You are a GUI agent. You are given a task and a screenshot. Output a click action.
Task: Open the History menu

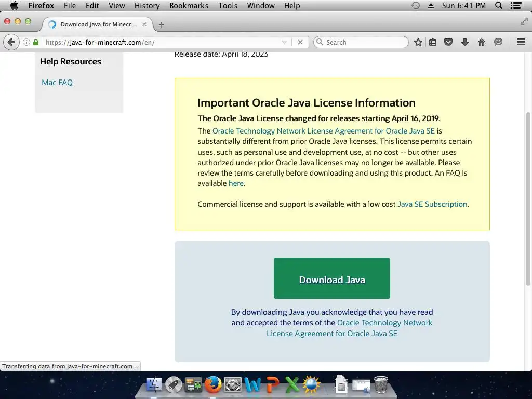coord(147,5)
